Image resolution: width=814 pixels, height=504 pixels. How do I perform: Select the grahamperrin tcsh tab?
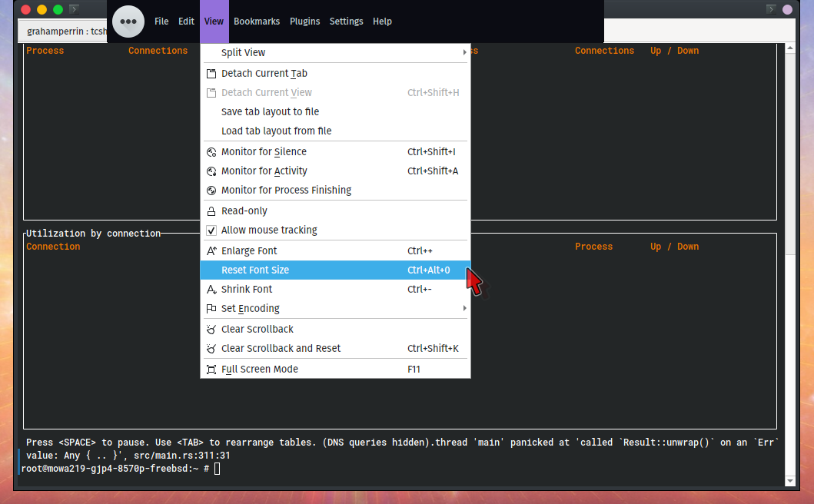click(x=77, y=31)
